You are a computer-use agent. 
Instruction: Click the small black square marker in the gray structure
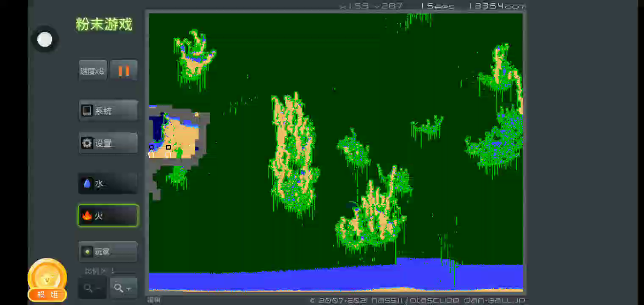coord(168,147)
